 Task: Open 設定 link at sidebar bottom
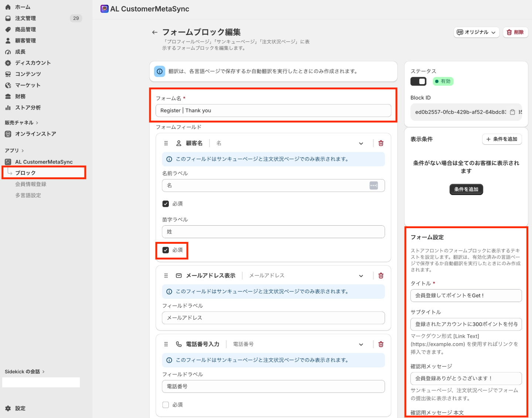click(x=20, y=408)
